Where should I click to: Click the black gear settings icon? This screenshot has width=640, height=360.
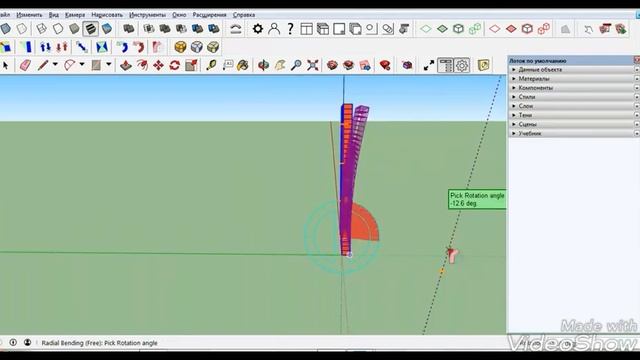(258, 29)
